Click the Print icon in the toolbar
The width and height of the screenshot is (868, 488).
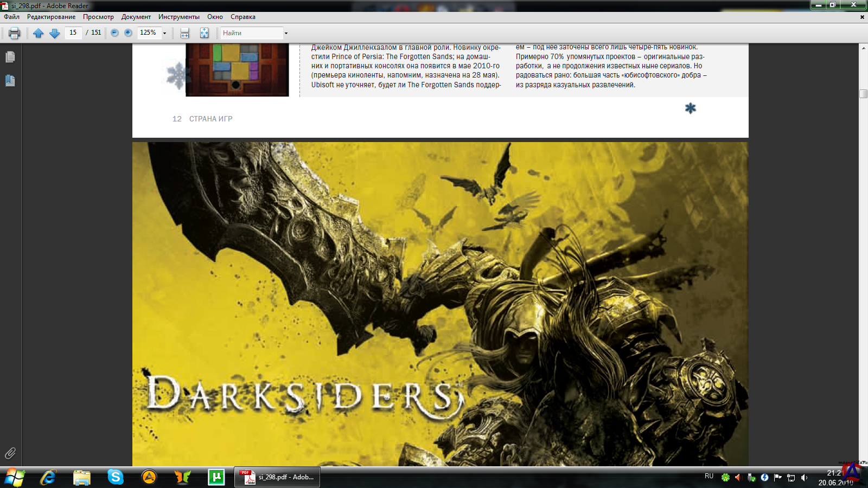(x=15, y=33)
